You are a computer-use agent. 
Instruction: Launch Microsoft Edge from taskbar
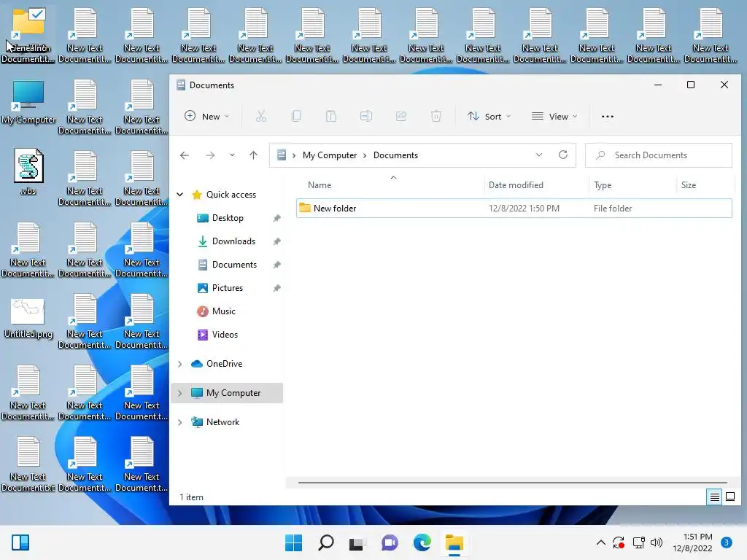tap(422, 542)
